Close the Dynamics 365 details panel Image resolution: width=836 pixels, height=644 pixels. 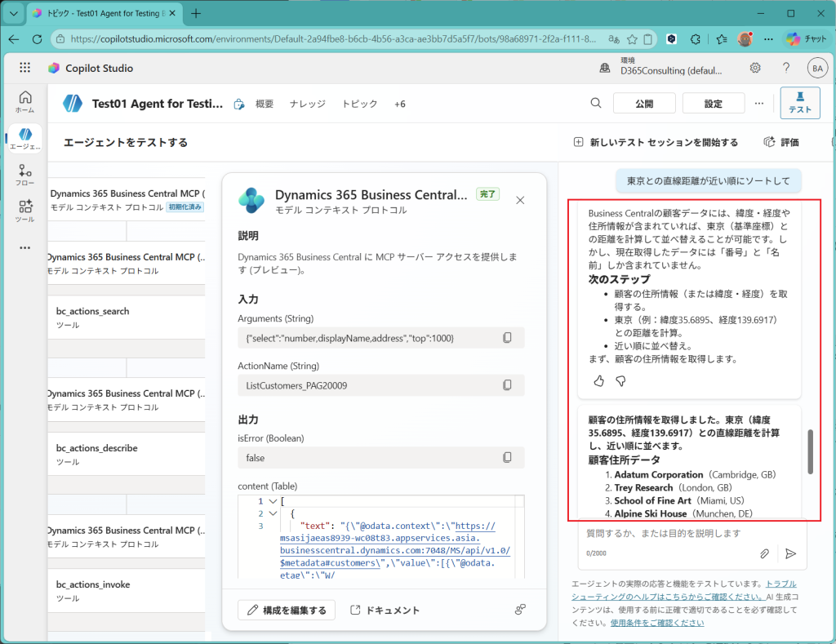[520, 200]
